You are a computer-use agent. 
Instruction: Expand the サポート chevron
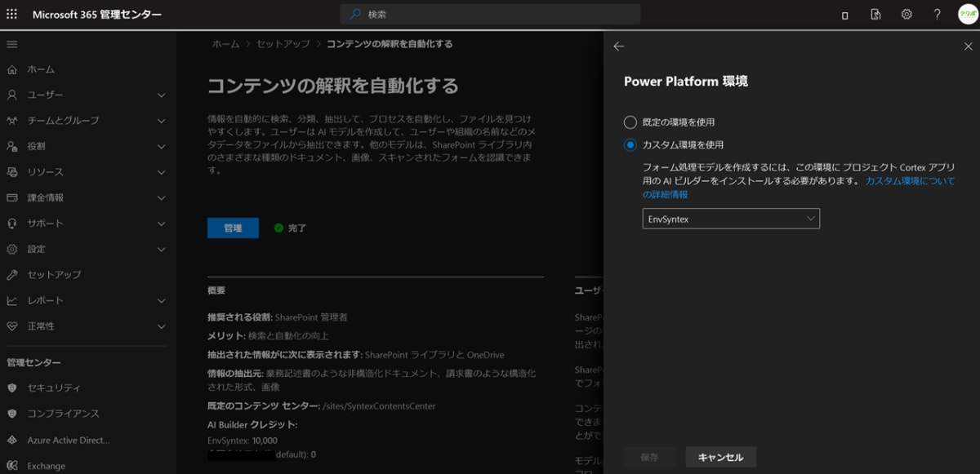[161, 224]
